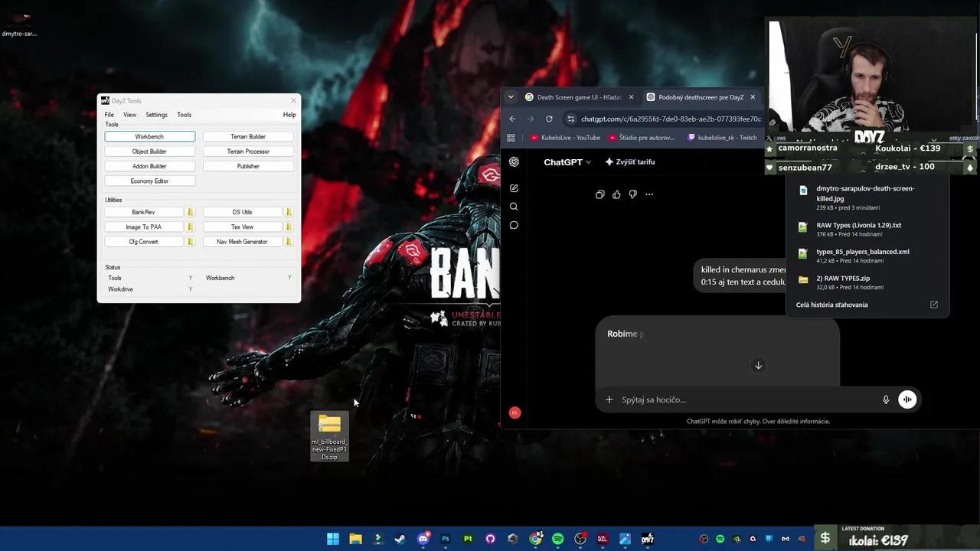This screenshot has width=980, height=551.
Task: Launch Workbench in DayZ Tools
Action: (150, 137)
